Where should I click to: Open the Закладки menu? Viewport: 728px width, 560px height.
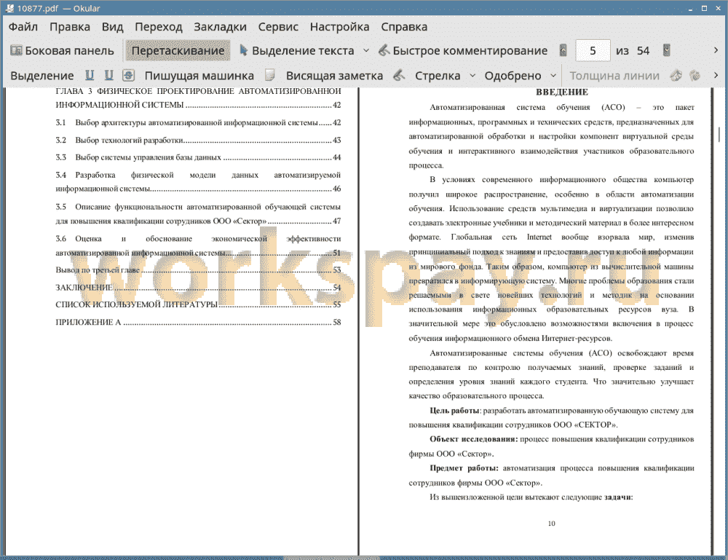[x=220, y=27]
